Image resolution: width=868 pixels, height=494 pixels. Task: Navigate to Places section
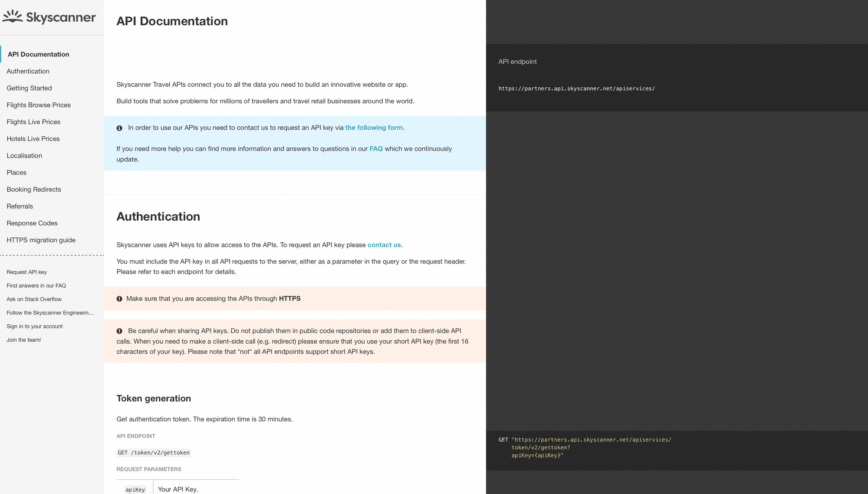16,173
